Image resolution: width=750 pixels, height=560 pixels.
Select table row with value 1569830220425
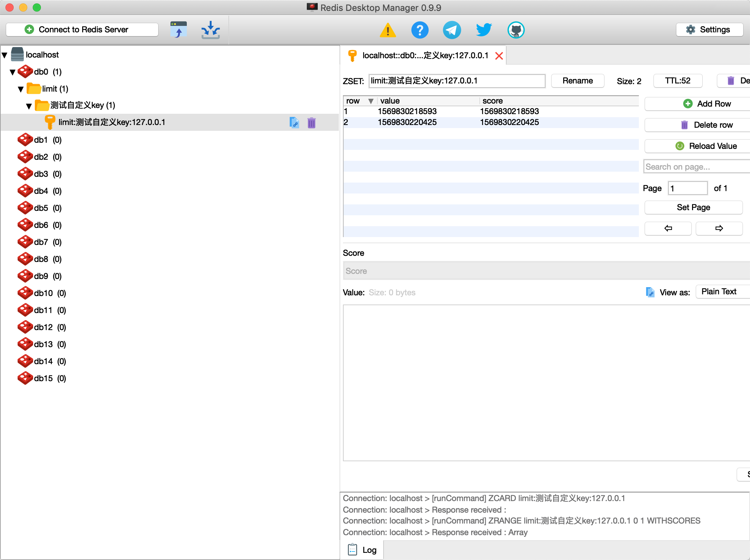(x=491, y=122)
